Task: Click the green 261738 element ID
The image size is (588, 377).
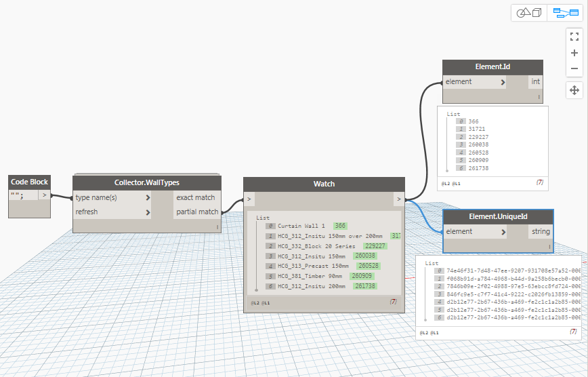Action: pos(365,286)
